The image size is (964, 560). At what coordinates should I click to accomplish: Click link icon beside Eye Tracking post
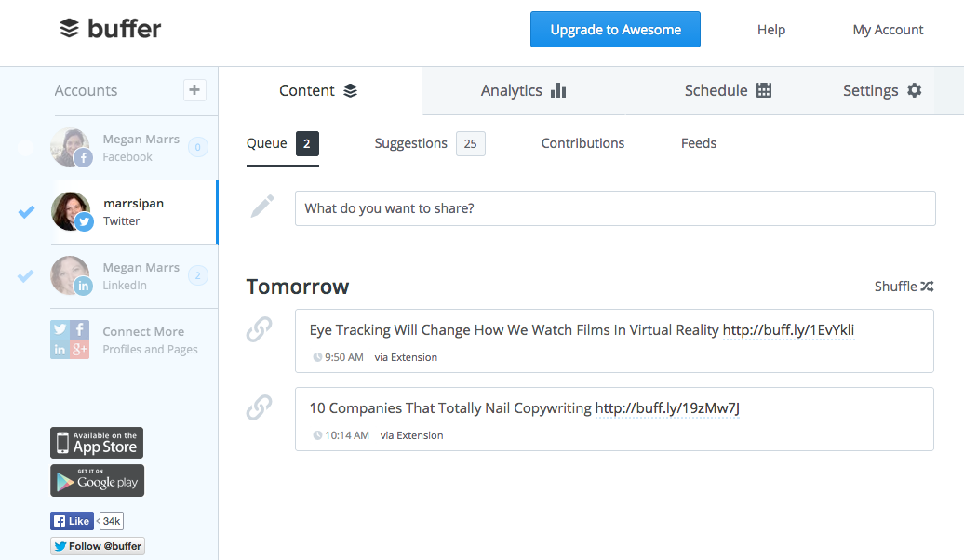(259, 329)
